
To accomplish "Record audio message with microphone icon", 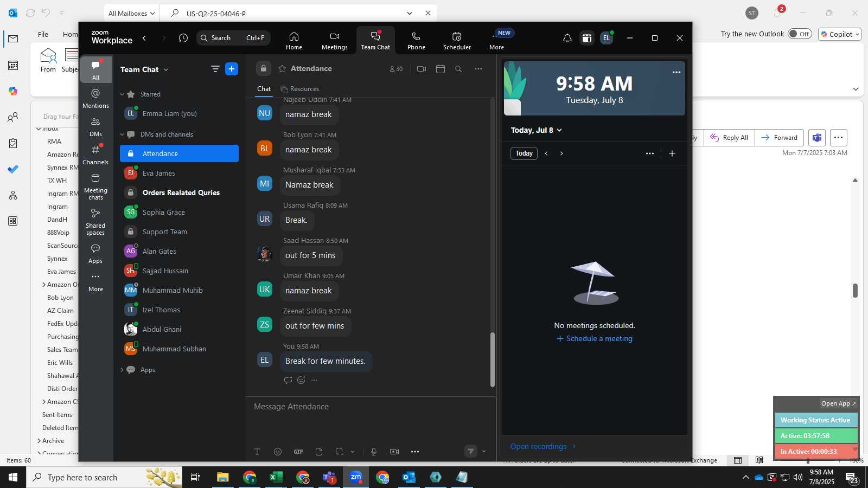I will coord(374,452).
